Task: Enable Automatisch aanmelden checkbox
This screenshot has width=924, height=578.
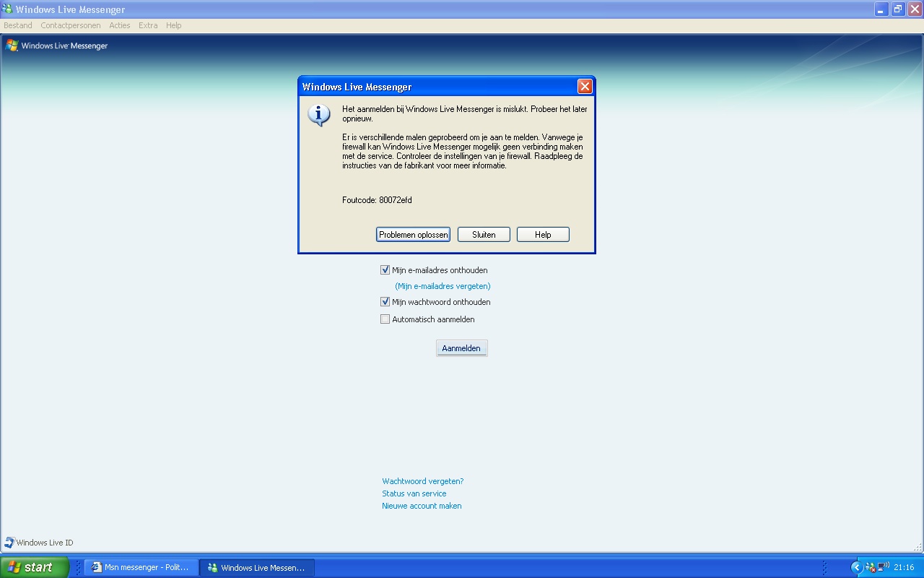Action: pos(385,319)
